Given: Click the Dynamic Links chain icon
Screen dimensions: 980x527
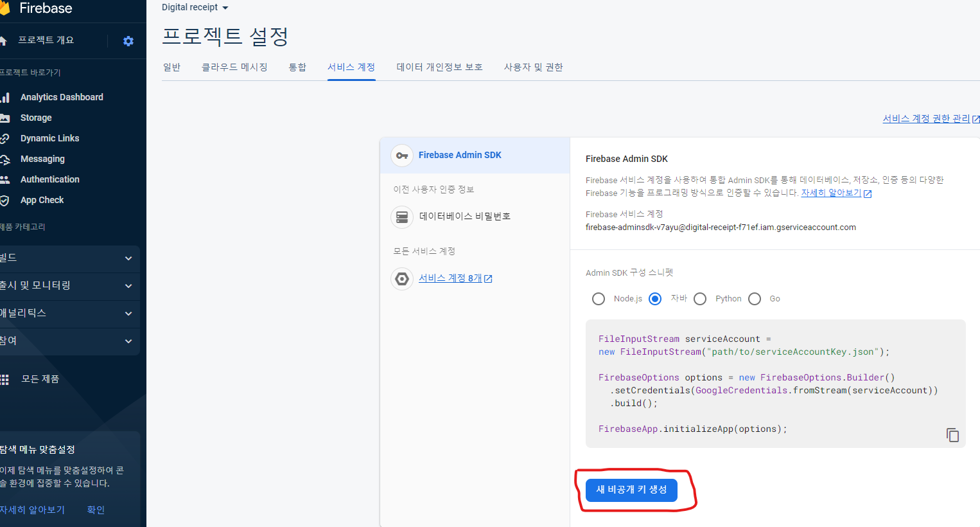Looking at the screenshot, I should click(x=4, y=138).
